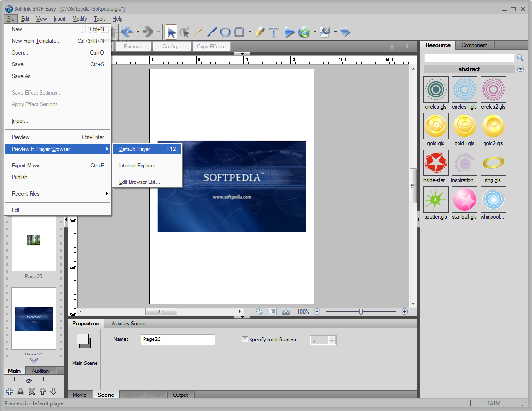Choose the Pen nib tool
Screen dimensions: 532x411
pyautogui.click(x=260, y=32)
